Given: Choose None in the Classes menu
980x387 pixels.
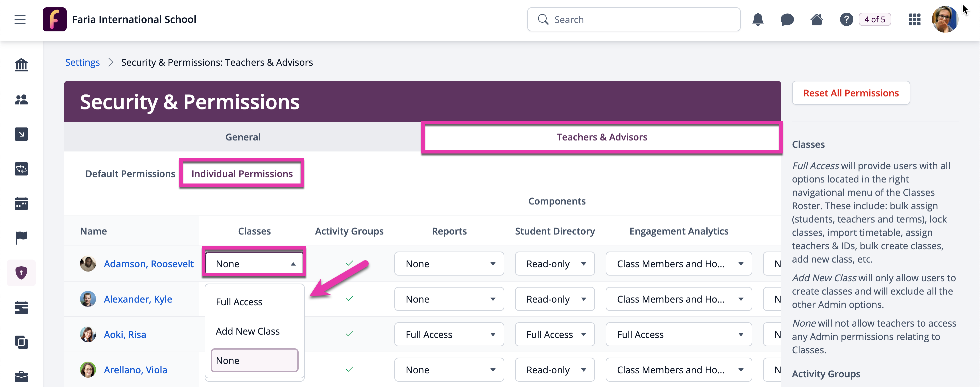Looking at the screenshot, I should point(254,360).
